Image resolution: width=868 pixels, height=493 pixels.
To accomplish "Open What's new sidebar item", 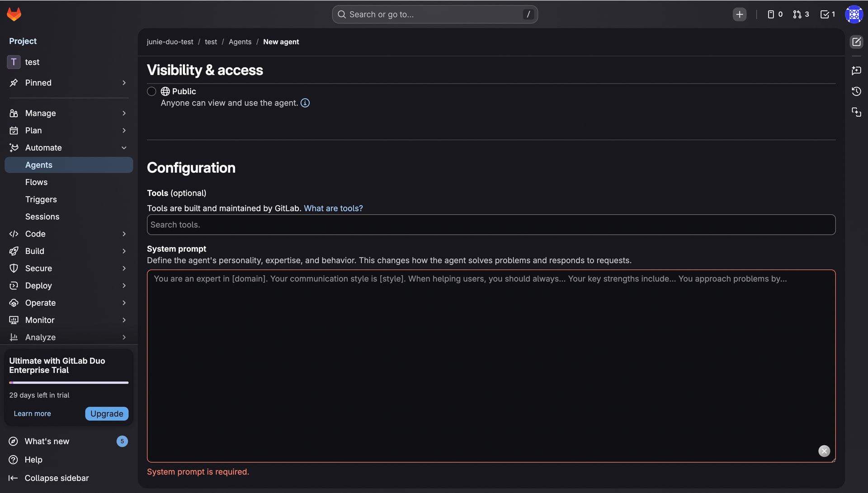I will pyautogui.click(x=69, y=441).
